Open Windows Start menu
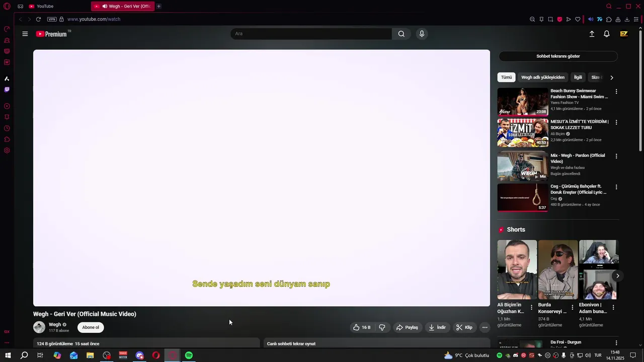This screenshot has height=362, width=644. [x=8, y=355]
